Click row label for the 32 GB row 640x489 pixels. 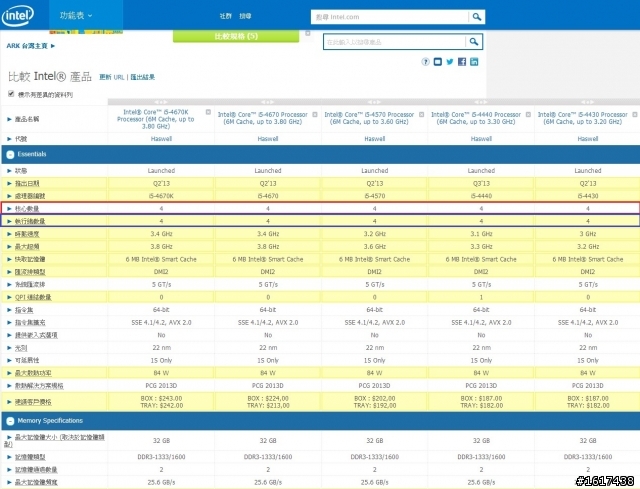(x=55, y=440)
